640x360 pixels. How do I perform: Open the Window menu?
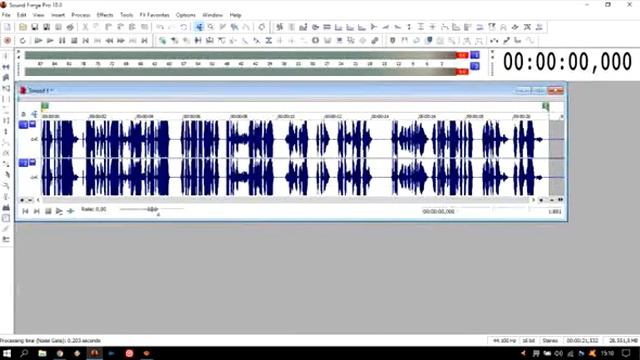[x=213, y=15]
